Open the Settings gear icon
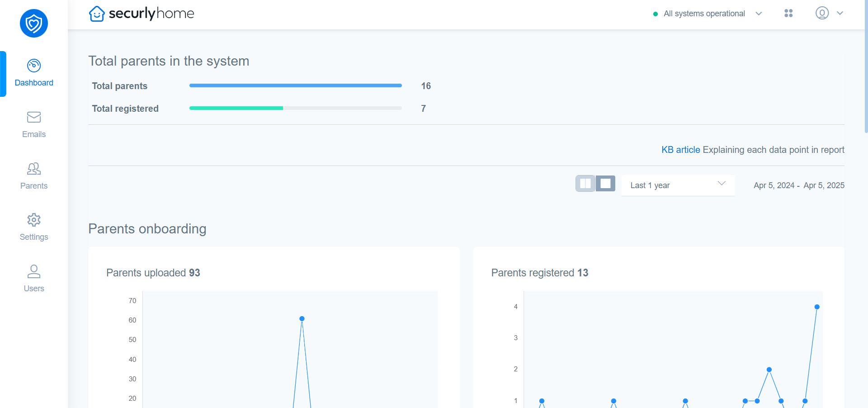 point(34,220)
